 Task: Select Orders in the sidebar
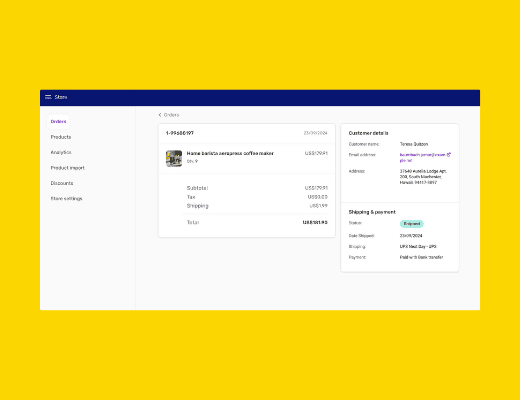58,121
